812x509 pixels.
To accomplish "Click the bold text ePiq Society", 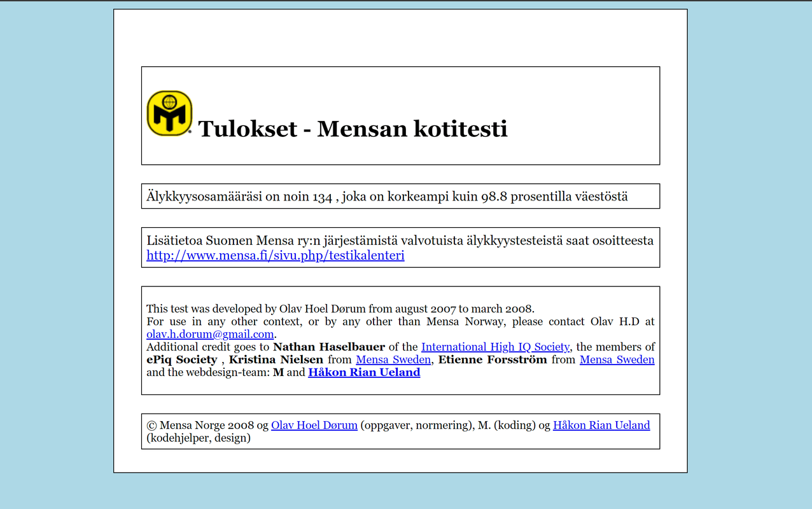I will pyautogui.click(x=181, y=359).
